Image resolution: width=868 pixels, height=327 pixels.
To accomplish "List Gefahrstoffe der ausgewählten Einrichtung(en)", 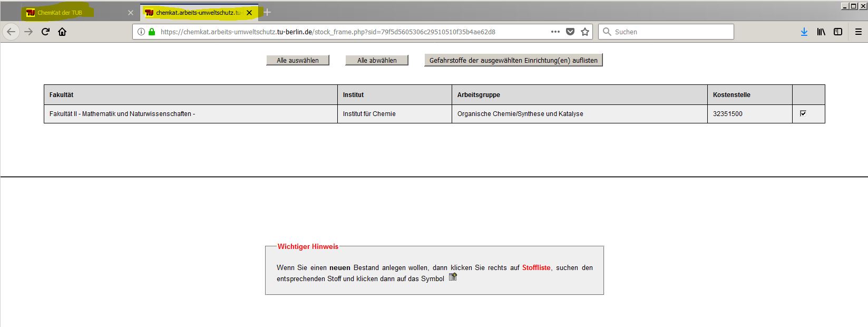I will click(513, 60).
